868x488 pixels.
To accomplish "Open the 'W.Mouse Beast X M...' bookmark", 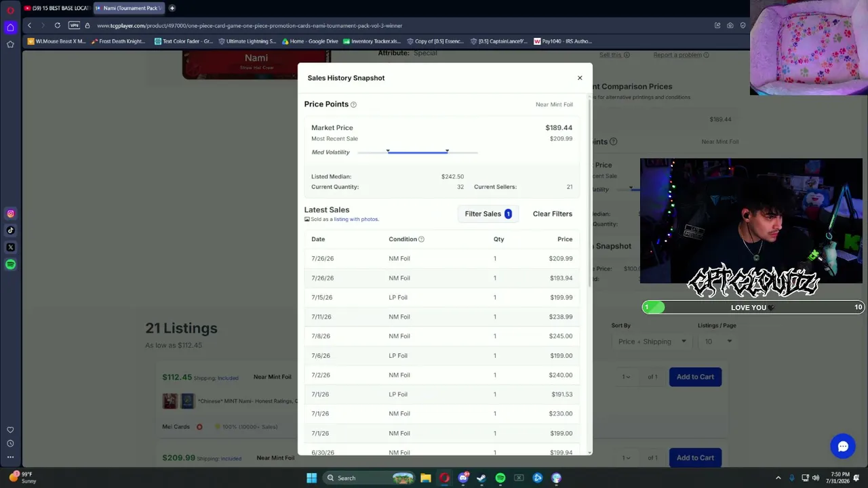I will [x=56, y=41].
